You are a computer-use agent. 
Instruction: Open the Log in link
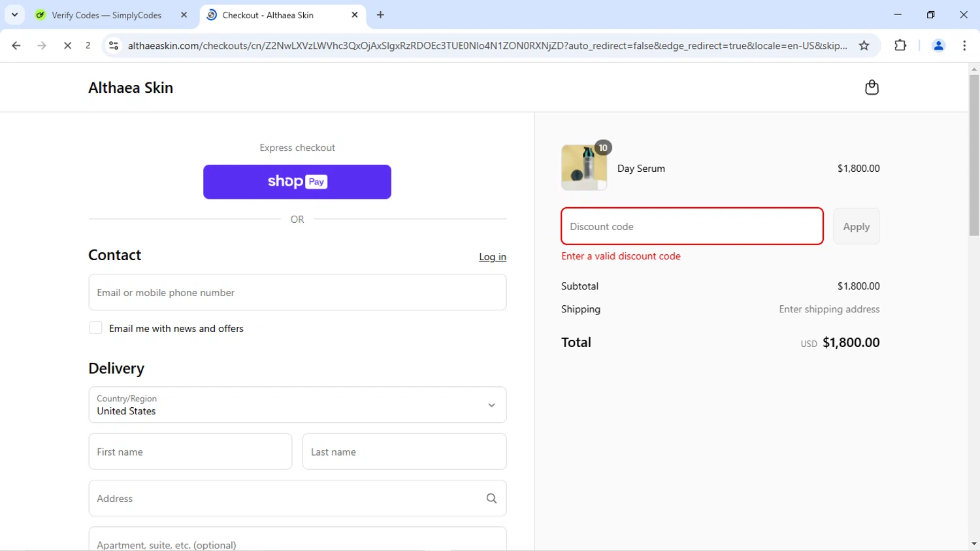[x=493, y=257]
